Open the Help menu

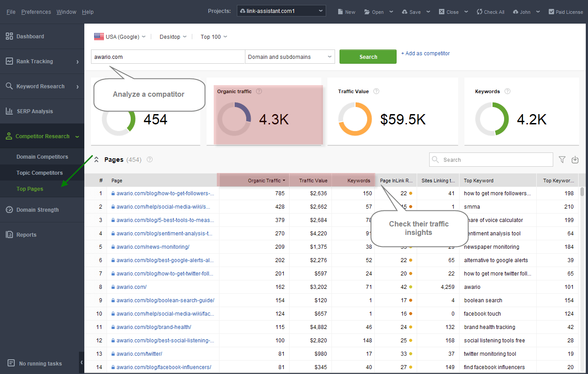(x=88, y=12)
